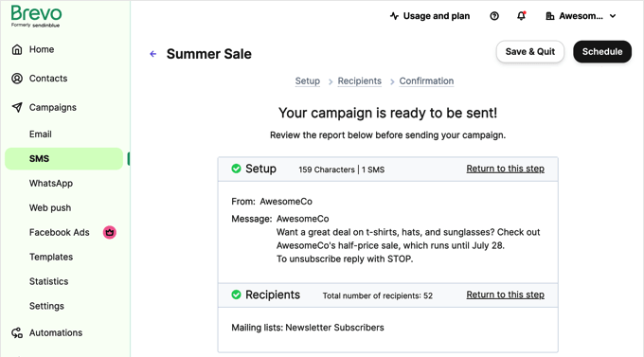Click 'To unsubscribe reply with STOP.' text
The height and width of the screenshot is (357, 644).
point(345,259)
